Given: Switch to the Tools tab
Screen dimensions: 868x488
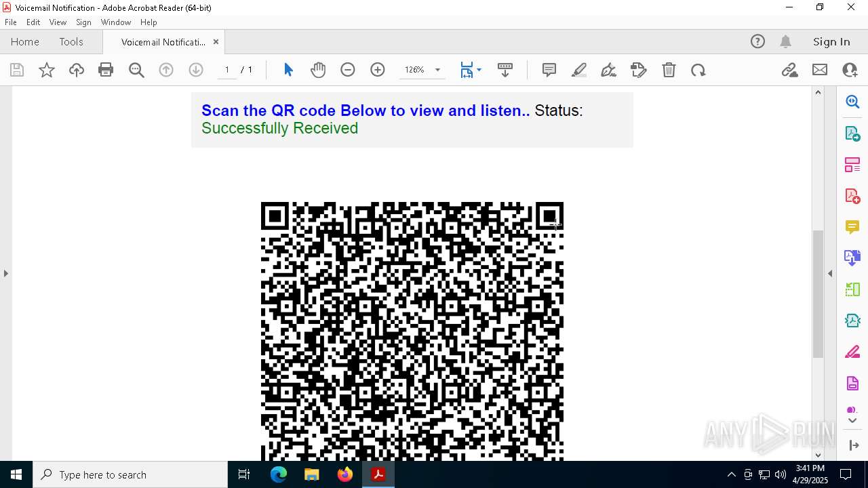Looking at the screenshot, I should click(x=71, y=41).
